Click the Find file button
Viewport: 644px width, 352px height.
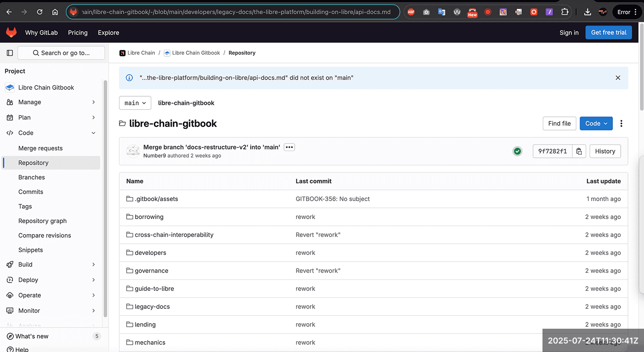[559, 123]
